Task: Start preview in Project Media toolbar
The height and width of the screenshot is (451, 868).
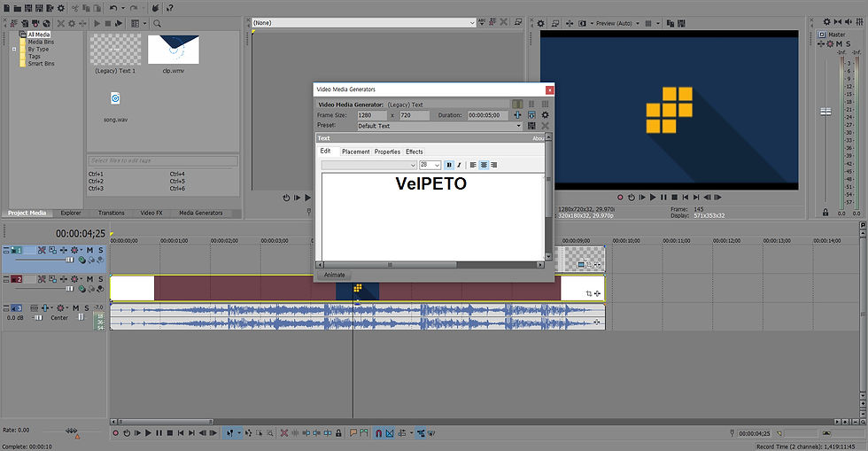Action: pyautogui.click(x=97, y=23)
